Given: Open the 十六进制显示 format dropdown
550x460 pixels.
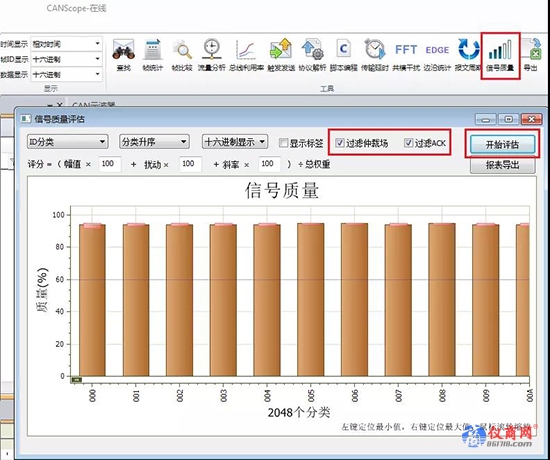Looking at the screenshot, I should pyautogui.click(x=235, y=142).
